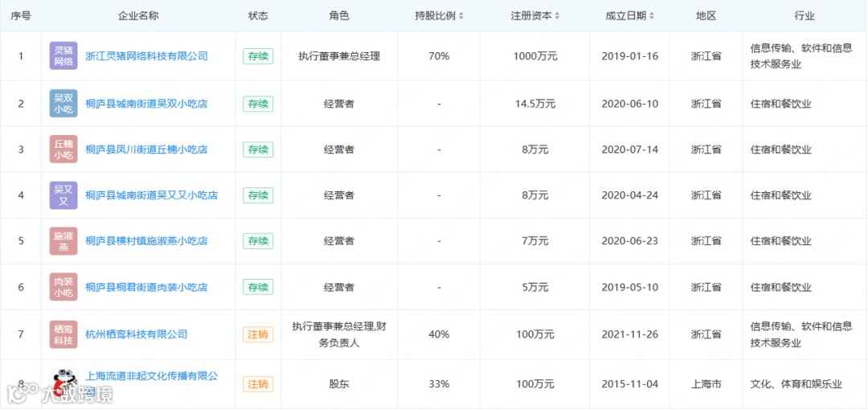Click the 吴双小吃 logo icon
This screenshot has height=410, width=868.
point(63,104)
